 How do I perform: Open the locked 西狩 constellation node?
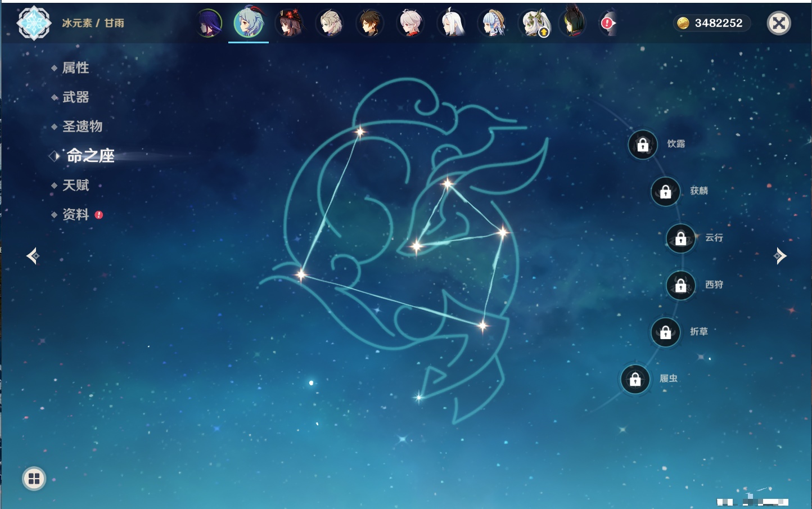[681, 286]
